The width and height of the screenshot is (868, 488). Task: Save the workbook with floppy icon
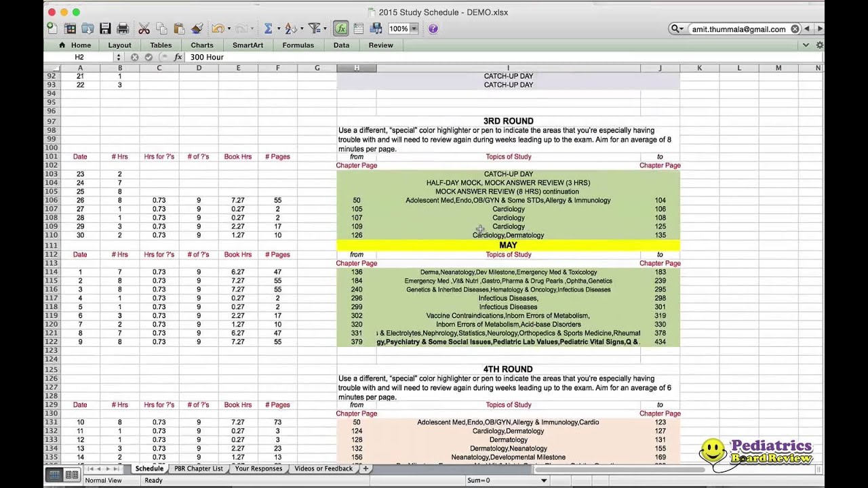(x=105, y=28)
